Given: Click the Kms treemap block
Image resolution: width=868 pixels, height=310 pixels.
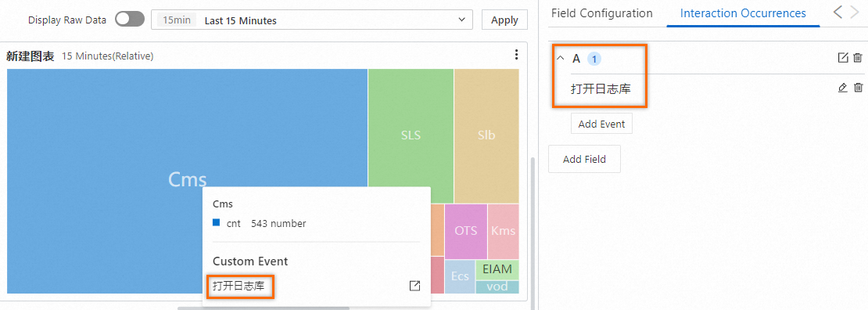Looking at the screenshot, I should pos(503,231).
